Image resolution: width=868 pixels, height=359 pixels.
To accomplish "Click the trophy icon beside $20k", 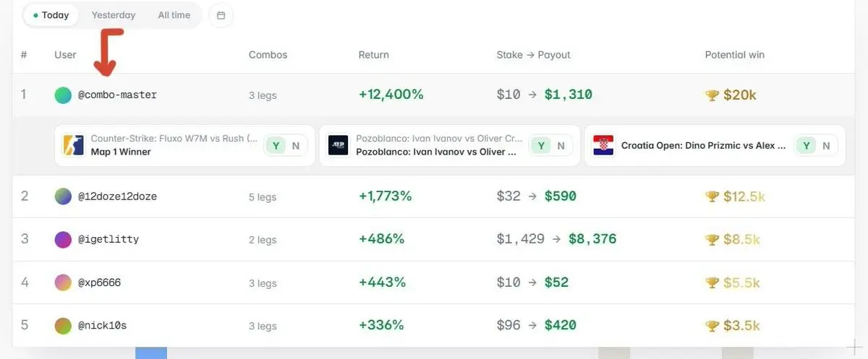I will tap(712, 95).
